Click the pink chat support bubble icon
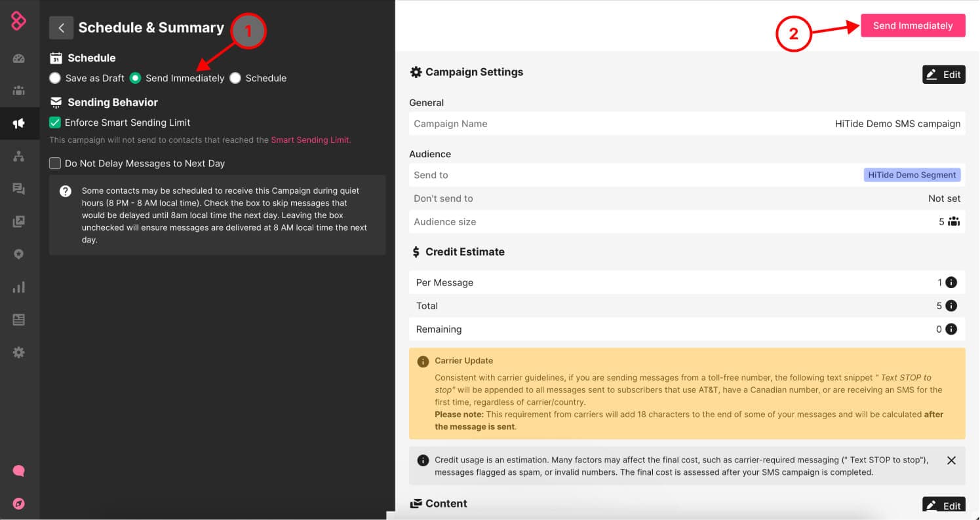The image size is (980, 520). click(18, 471)
